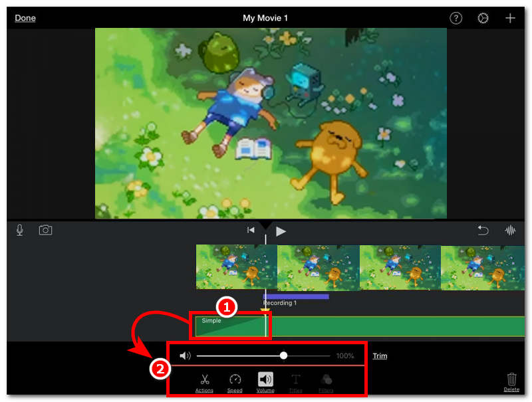The width and height of the screenshot is (532, 402).
Task: Select the first video clip thumbnail
Action: coord(237,267)
